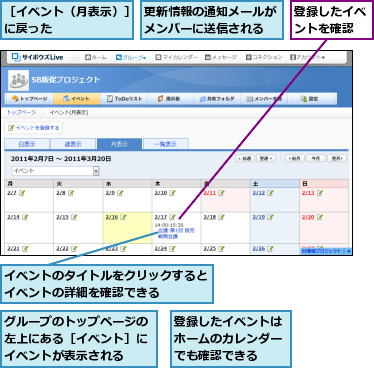Viewport: 374px width, 368px height.
Task: Add an event via the 2/16 edit icon
Action: coord(123,217)
